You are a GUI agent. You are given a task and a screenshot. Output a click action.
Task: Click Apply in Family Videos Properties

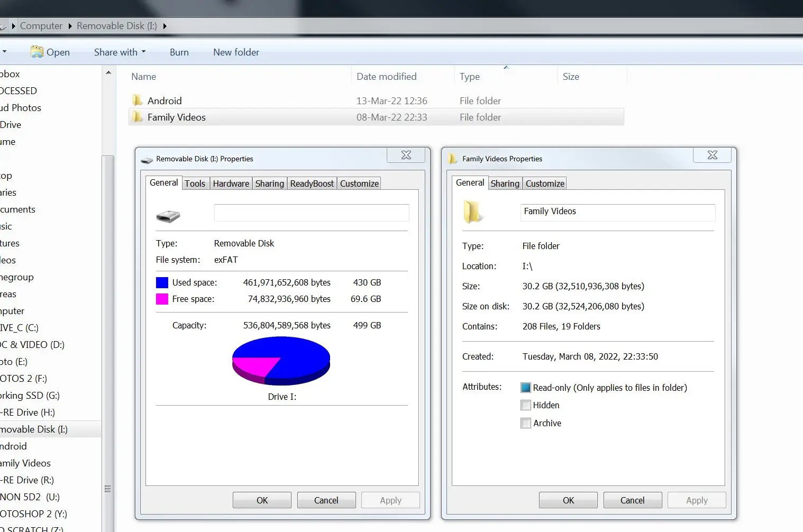[x=697, y=500]
